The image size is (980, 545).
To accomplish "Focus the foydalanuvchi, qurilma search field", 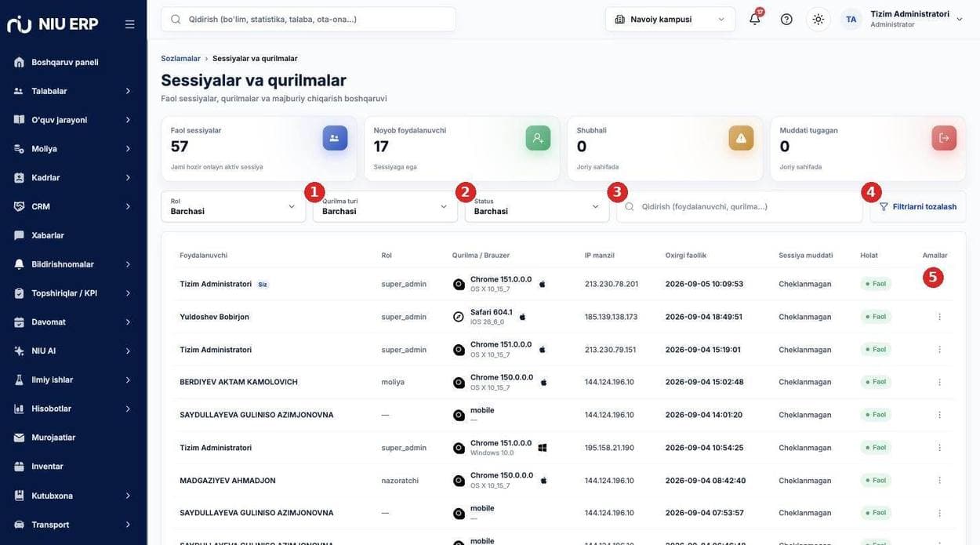I will 739,206.
